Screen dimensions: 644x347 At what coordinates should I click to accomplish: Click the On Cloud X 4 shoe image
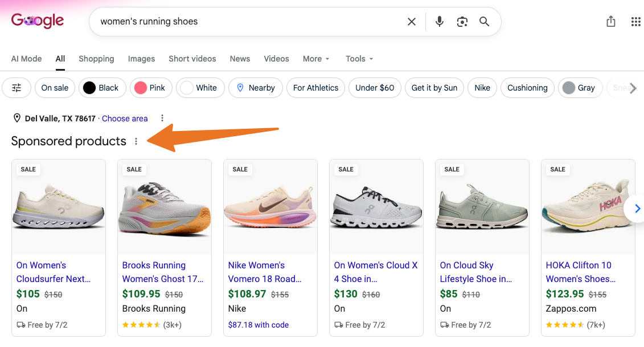pos(376,207)
